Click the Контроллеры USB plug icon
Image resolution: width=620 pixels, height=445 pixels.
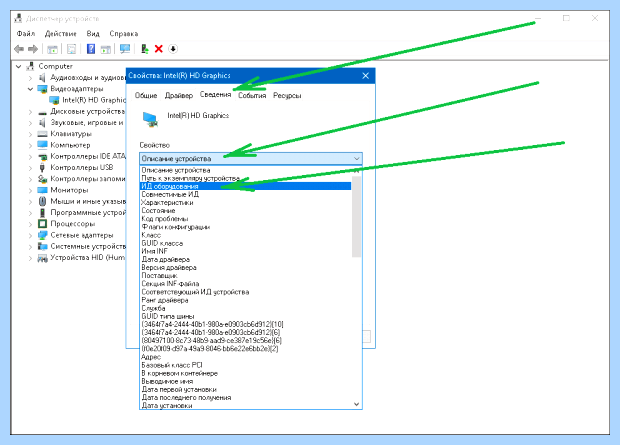(42, 168)
